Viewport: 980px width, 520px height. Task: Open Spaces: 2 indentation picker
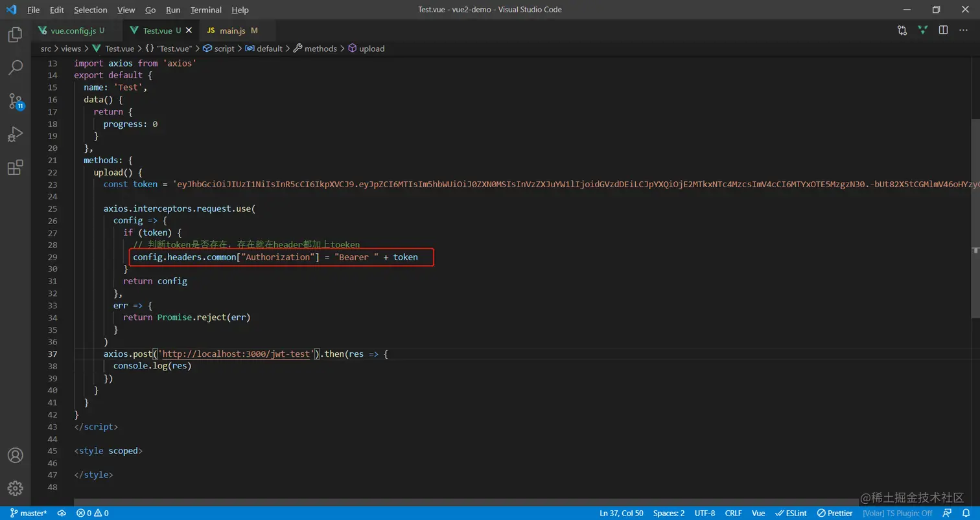coord(669,513)
